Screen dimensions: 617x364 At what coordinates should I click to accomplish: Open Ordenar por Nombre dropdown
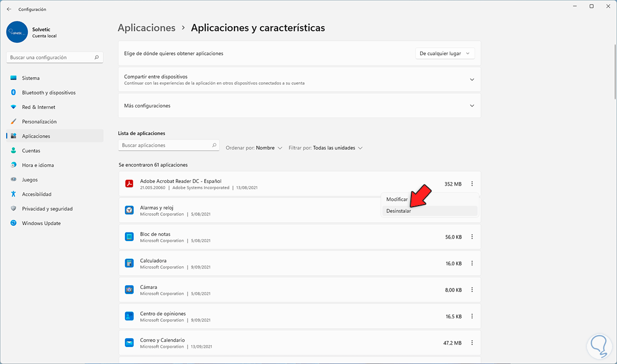coord(254,148)
